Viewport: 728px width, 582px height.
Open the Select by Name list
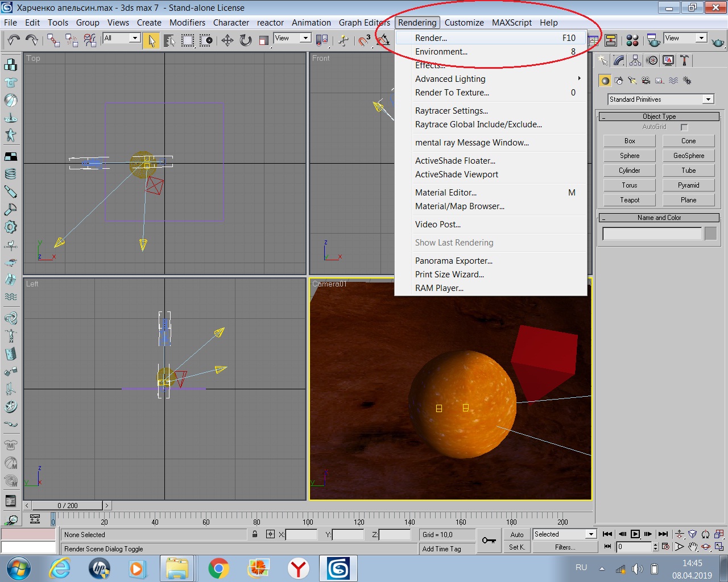click(x=169, y=40)
